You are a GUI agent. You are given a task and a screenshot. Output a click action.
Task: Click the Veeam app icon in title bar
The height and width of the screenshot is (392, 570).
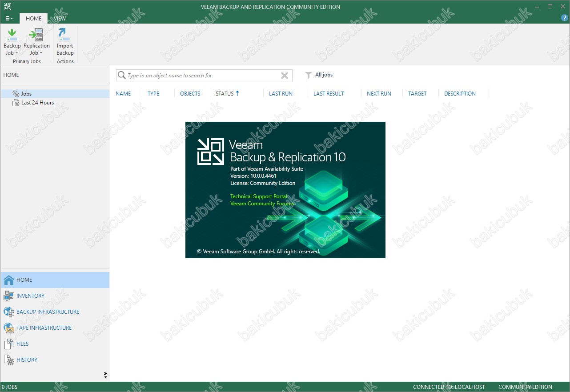click(7, 6)
